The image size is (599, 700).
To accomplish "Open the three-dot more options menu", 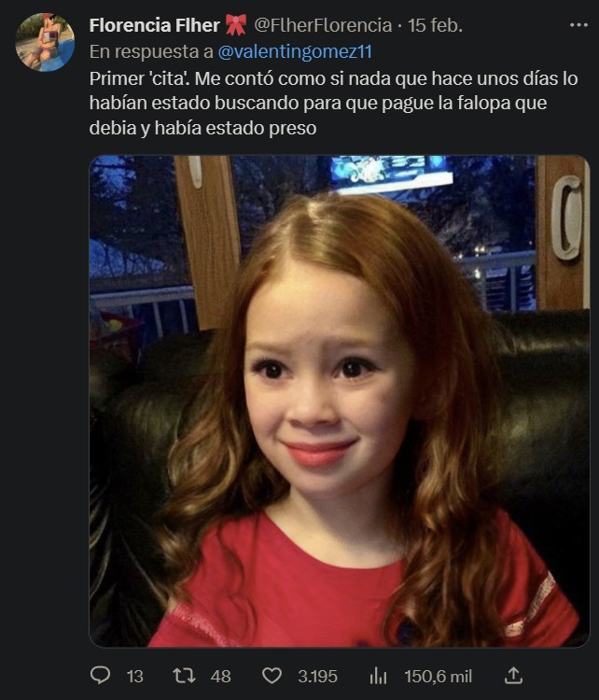I will point(580,24).
